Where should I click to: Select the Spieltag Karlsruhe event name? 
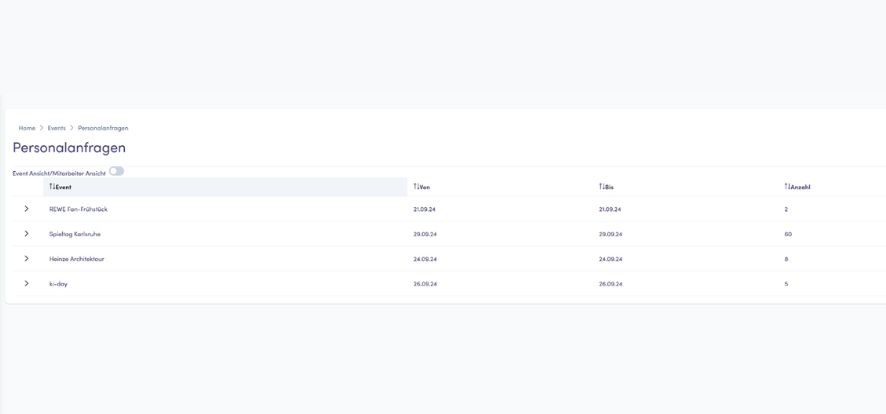click(x=75, y=234)
